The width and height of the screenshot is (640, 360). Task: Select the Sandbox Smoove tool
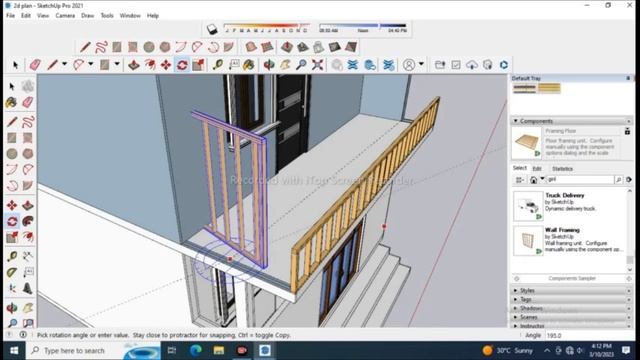coord(287,47)
